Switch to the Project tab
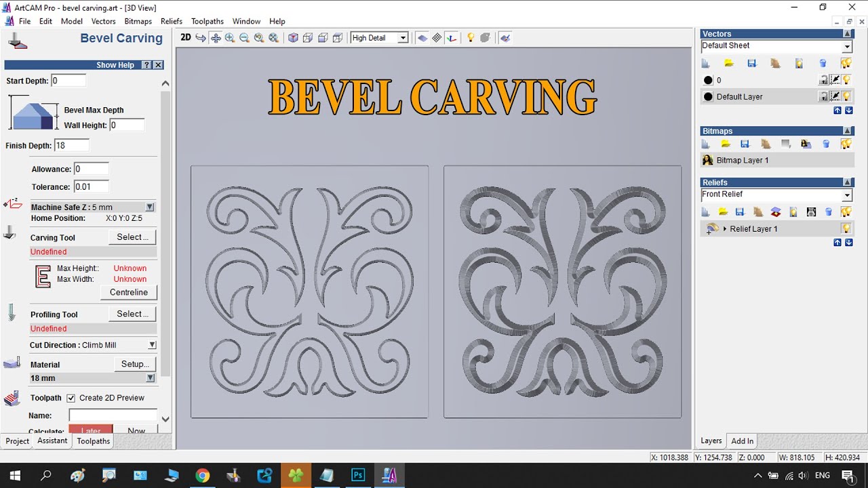 (18, 441)
